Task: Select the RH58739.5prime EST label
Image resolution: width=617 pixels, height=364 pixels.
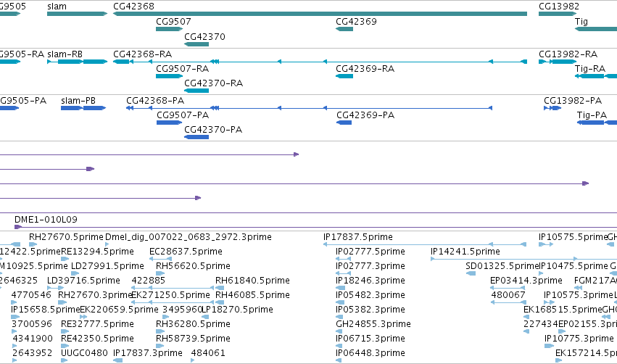Action: tap(193, 339)
